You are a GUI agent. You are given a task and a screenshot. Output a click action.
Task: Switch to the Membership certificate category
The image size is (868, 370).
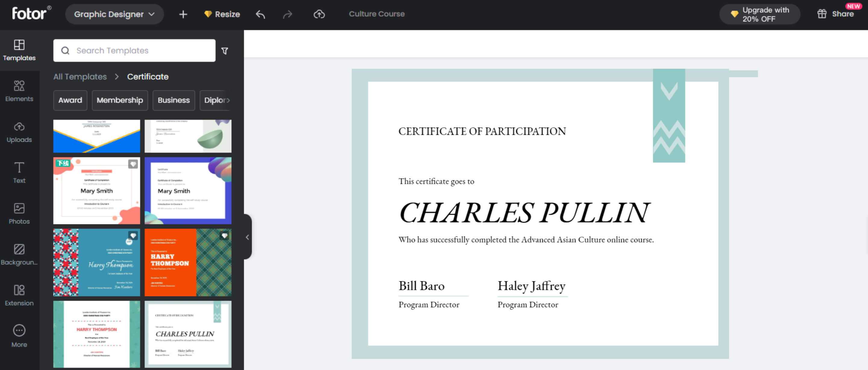pyautogui.click(x=120, y=100)
